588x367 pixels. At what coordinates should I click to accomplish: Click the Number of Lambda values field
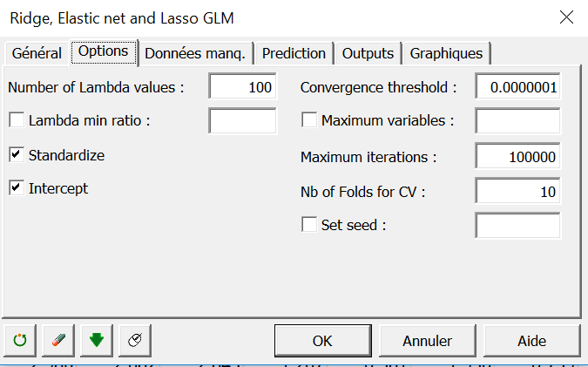pos(243,87)
